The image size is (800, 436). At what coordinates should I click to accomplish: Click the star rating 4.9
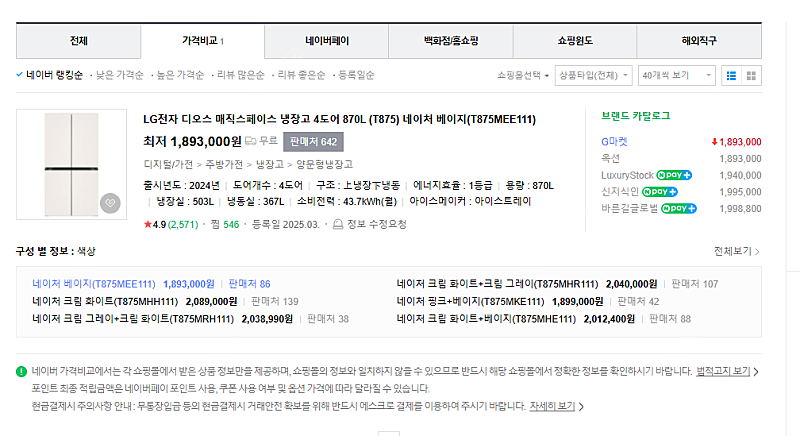[155, 224]
